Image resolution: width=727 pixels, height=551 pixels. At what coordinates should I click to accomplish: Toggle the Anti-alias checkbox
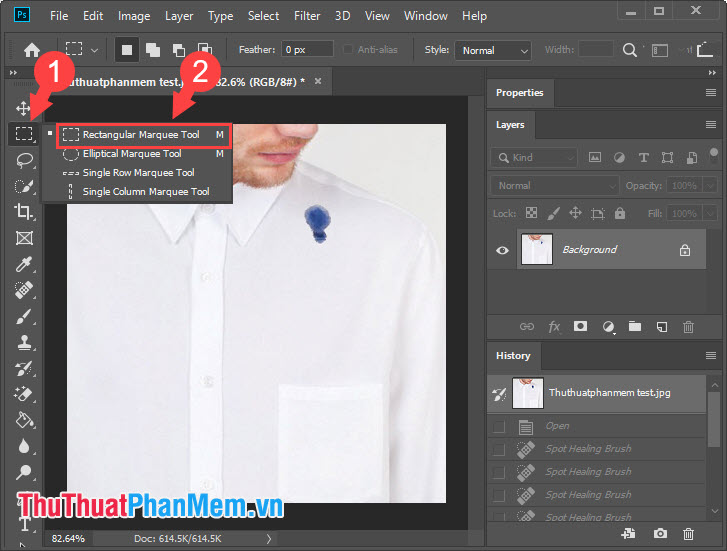click(348, 49)
